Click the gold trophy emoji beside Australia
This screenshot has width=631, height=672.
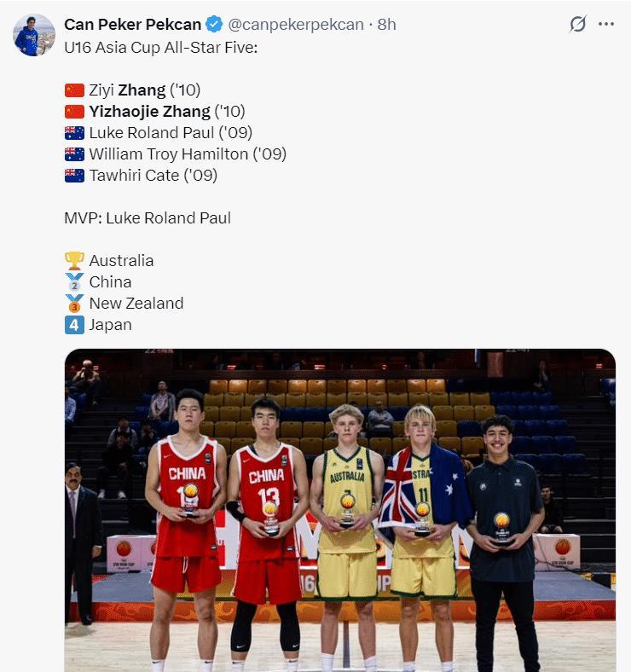(x=74, y=260)
